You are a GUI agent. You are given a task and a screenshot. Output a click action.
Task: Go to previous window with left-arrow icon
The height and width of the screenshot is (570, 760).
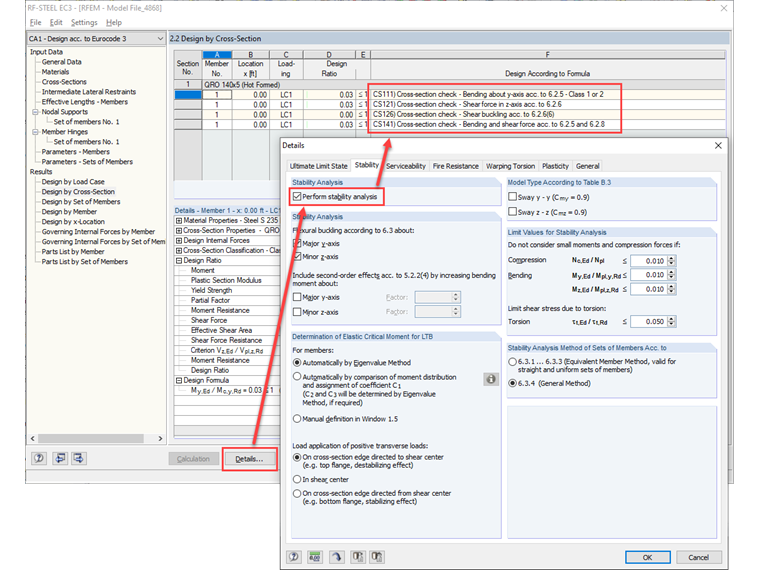(x=60, y=458)
